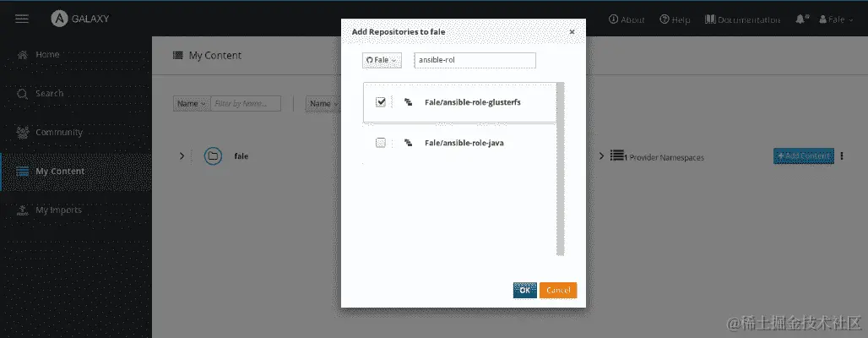Click the Ansible Galaxy logo
Viewport: 868px width, 338px height.
pos(80,19)
